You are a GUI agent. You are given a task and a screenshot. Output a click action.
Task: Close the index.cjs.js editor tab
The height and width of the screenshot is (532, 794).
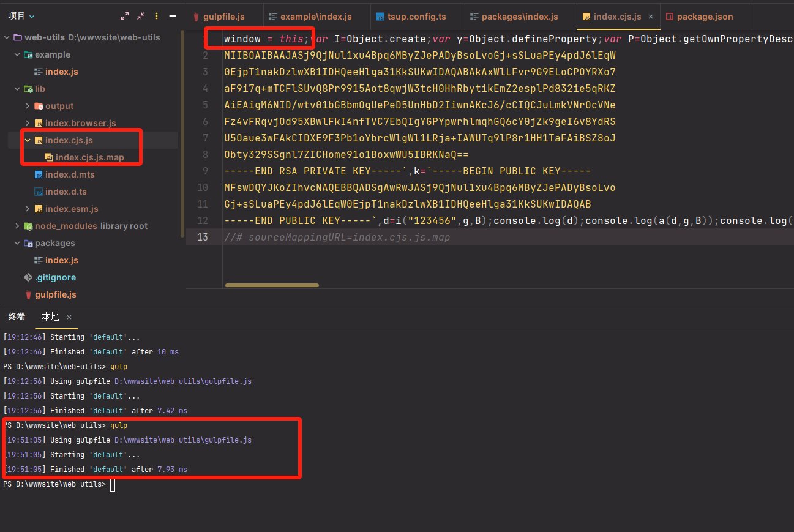pos(650,17)
